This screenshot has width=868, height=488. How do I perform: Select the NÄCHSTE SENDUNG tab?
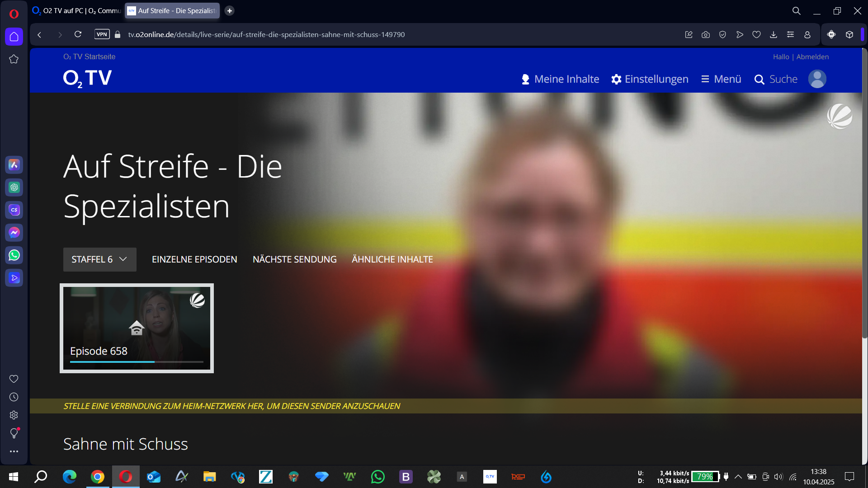click(295, 259)
